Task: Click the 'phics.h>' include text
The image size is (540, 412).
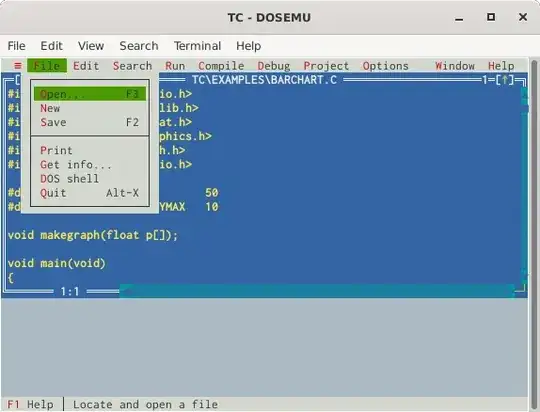Action: [185, 136]
